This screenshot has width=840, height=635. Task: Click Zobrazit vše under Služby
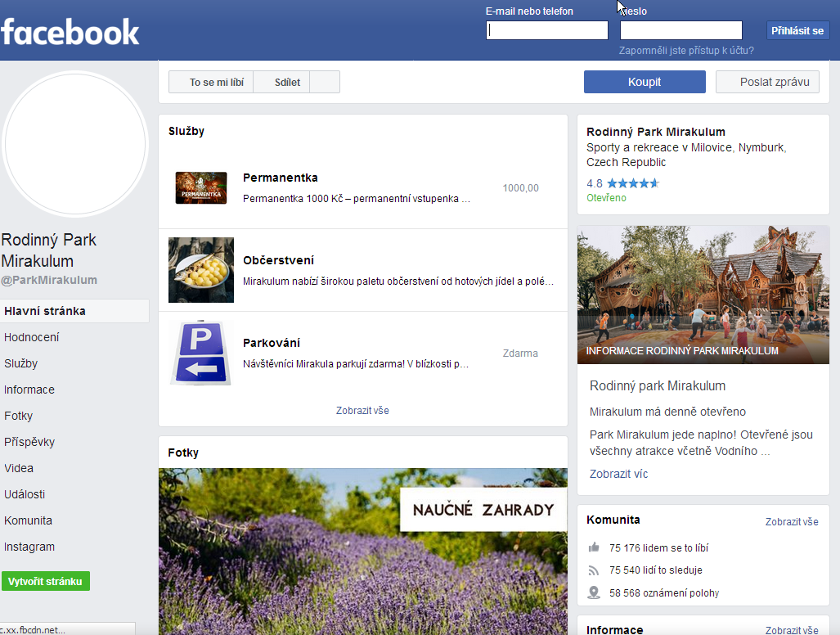(362, 411)
